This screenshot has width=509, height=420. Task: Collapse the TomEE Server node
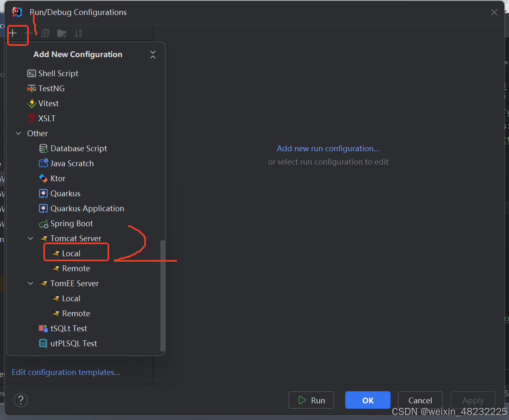[30, 283]
